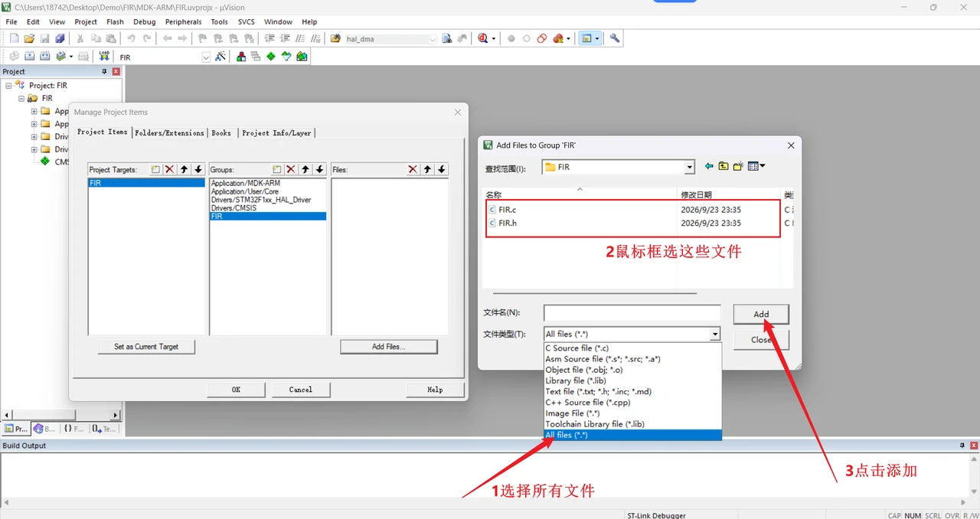
Task: Choose C Source file (*.c) type
Action: 632,348
